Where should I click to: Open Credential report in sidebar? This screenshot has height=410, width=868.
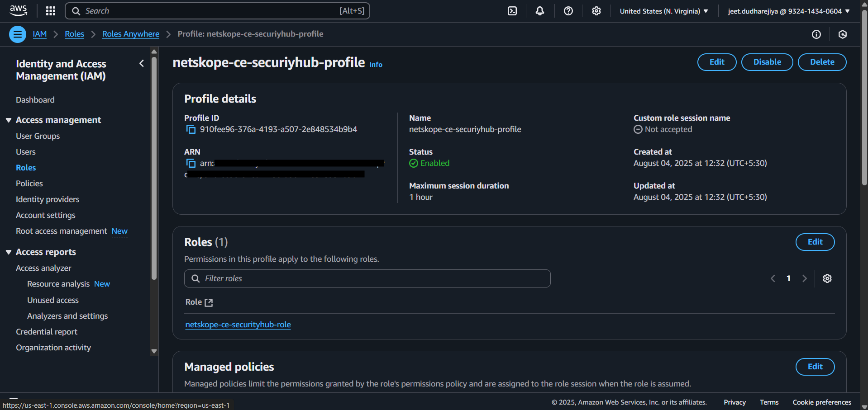47,332
